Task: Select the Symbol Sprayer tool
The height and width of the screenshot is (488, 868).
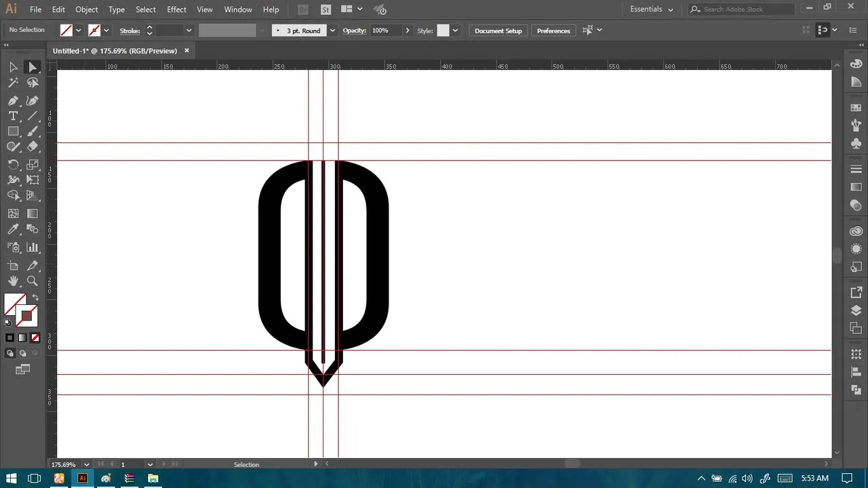Action: 13,247
